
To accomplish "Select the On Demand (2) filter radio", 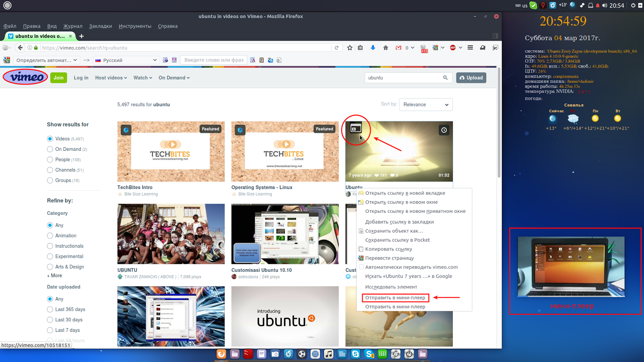I will pyautogui.click(x=50, y=149).
